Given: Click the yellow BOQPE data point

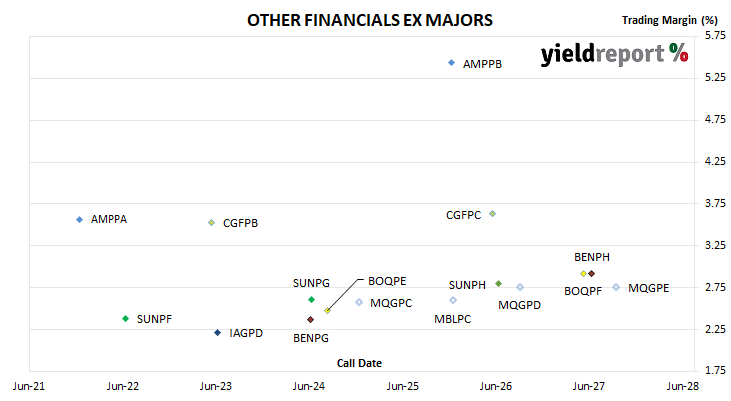Looking at the screenshot, I should pyautogui.click(x=327, y=311).
